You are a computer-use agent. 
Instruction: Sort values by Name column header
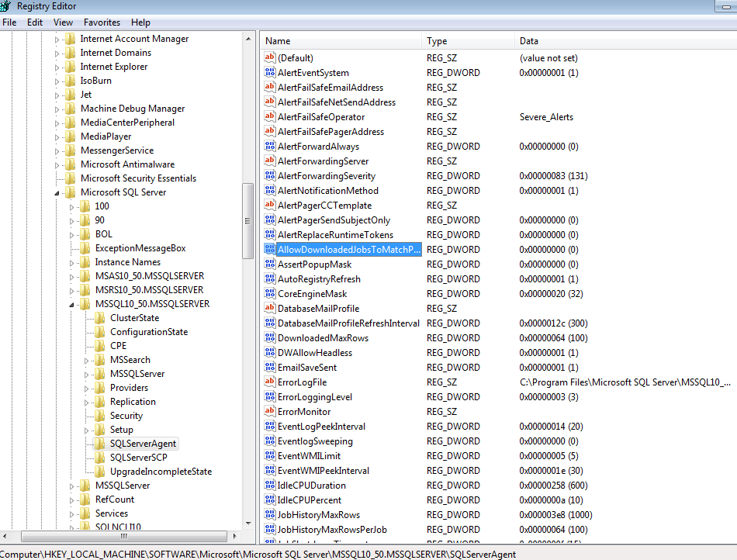[341, 41]
